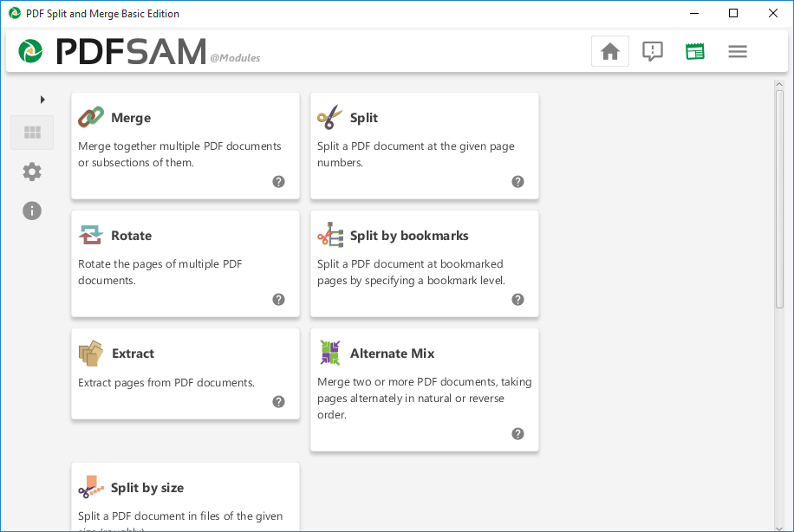Select the Rotate module title

pyautogui.click(x=132, y=236)
